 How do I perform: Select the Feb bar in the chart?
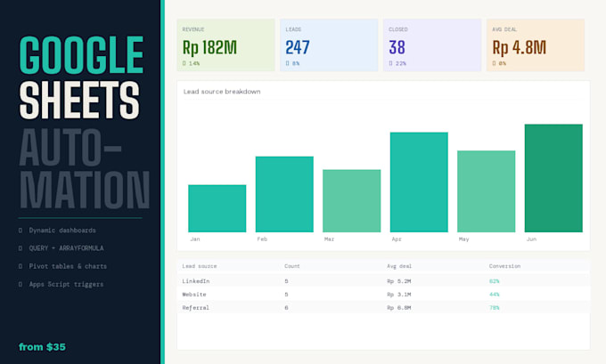tap(284, 194)
